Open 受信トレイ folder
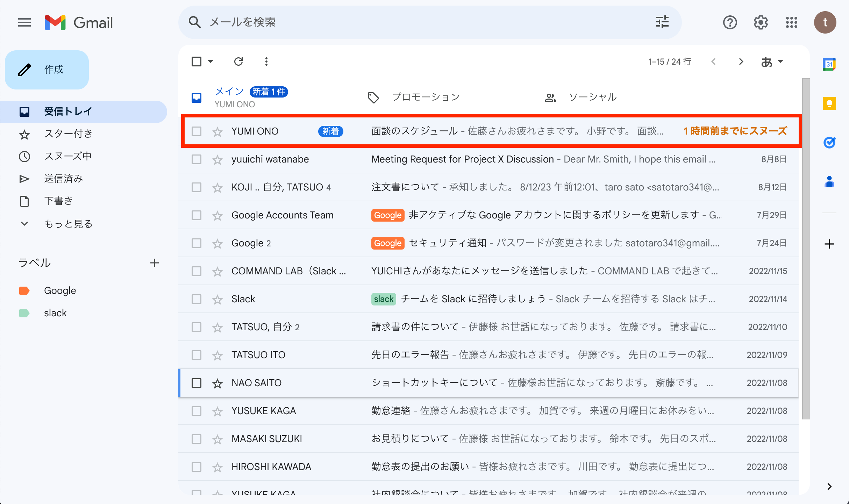This screenshot has height=504, width=849. tap(84, 112)
